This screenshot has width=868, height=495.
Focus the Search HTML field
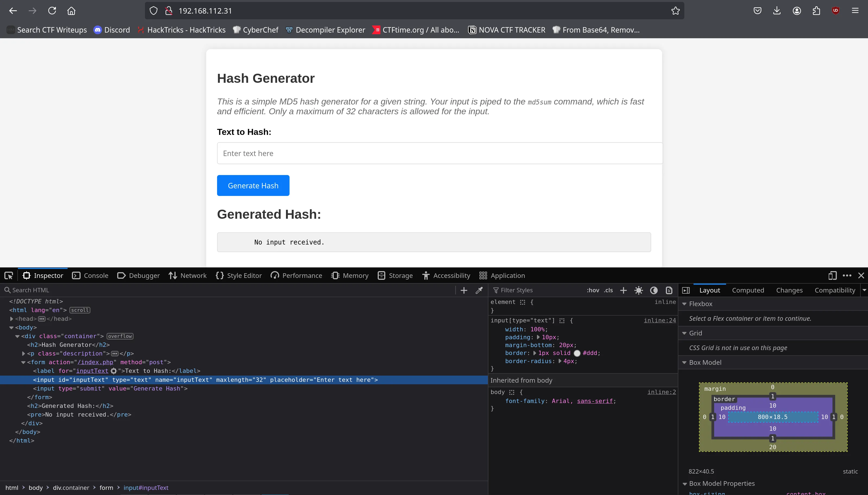[x=228, y=290]
